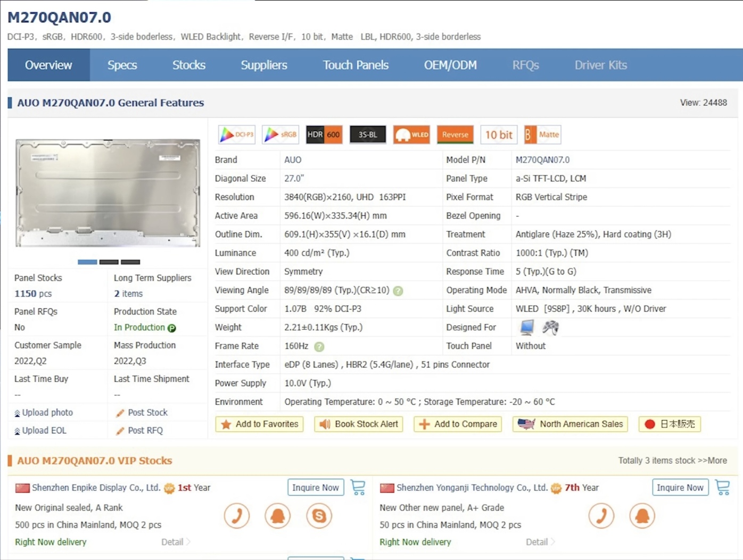Click the phone icon for Shenzhen Enpike
The width and height of the screenshot is (743, 560).
click(x=237, y=515)
